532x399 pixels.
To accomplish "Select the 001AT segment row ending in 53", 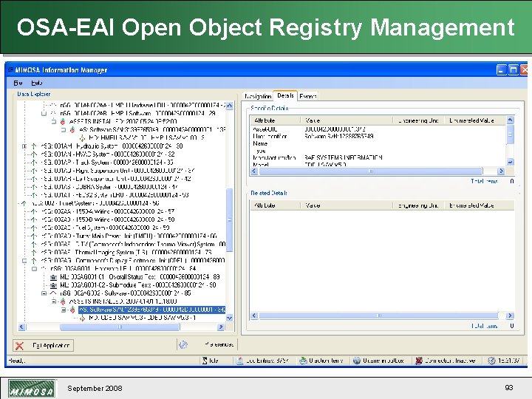I will click(115, 195).
